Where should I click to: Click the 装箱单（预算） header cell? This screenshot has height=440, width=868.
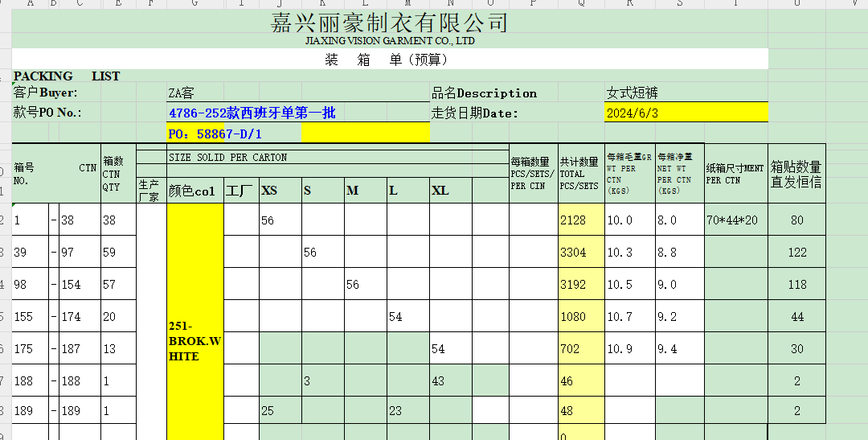386,60
